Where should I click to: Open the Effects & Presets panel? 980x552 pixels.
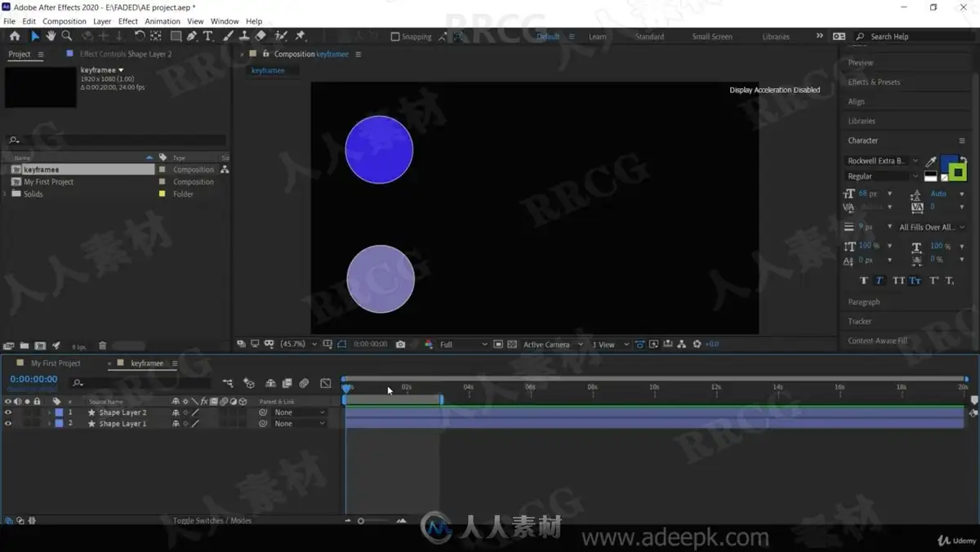[x=874, y=82]
